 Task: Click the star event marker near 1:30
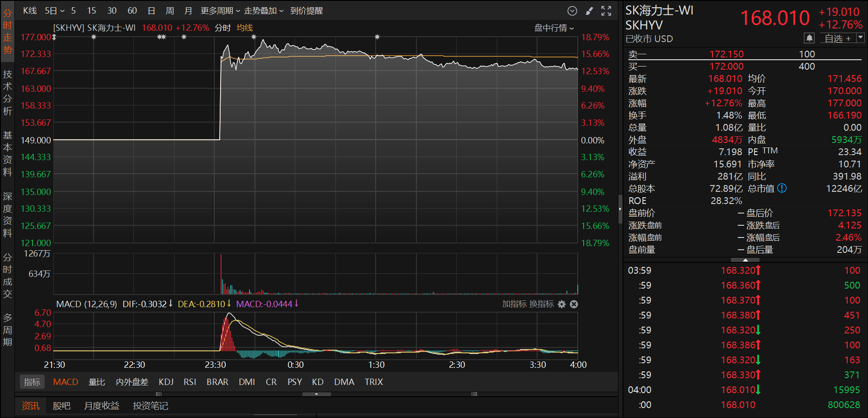pyautogui.click(x=377, y=37)
